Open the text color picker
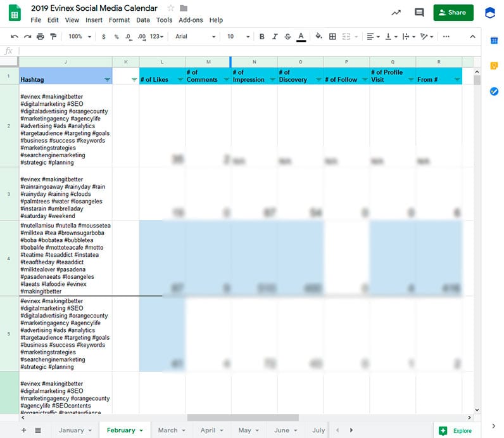The width and height of the screenshot is (504, 438). (301, 37)
